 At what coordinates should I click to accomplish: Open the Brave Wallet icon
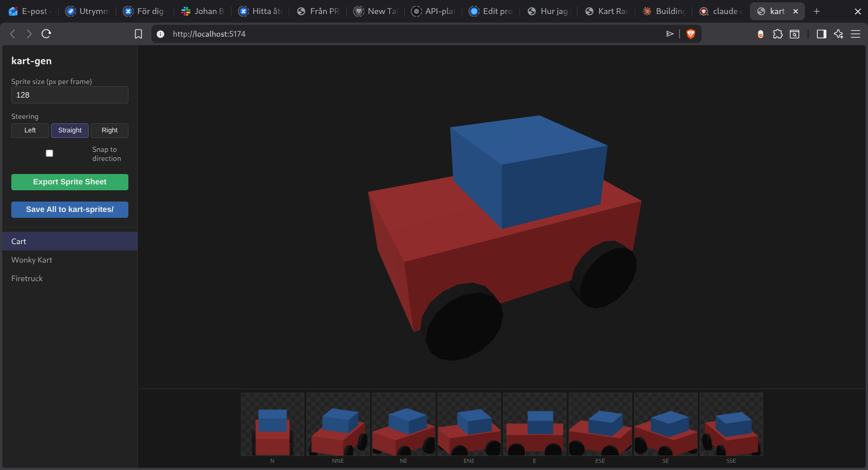pyautogui.click(x=760, y=34)
